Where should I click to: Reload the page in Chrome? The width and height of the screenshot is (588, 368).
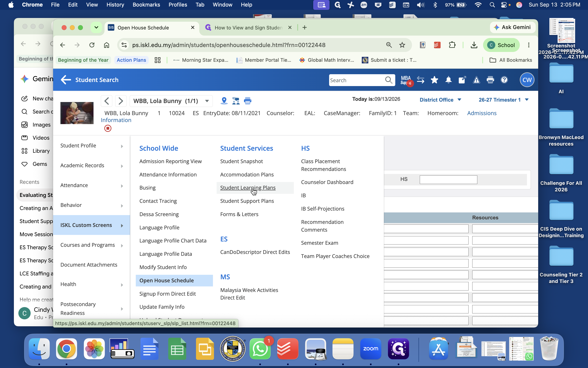tap(92, 45)
